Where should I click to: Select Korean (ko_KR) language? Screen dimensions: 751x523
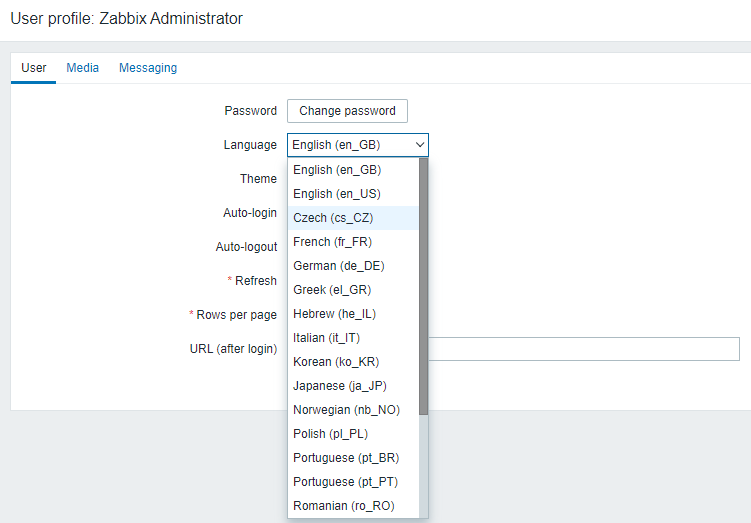(336, 362)
